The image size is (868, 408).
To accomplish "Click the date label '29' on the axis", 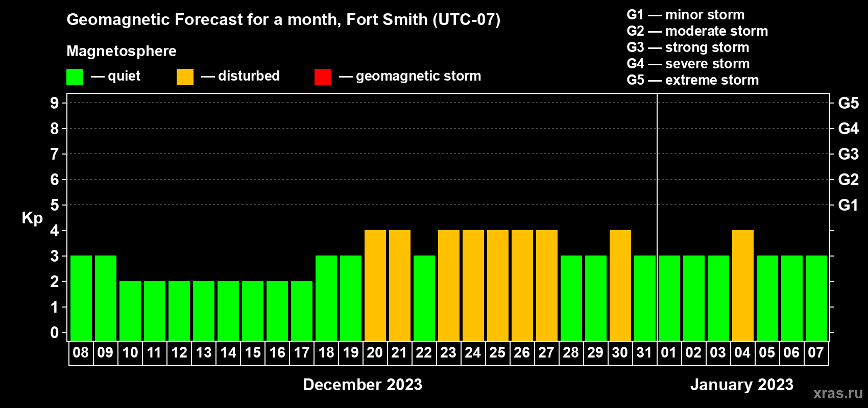I will [x=595, y=352].
